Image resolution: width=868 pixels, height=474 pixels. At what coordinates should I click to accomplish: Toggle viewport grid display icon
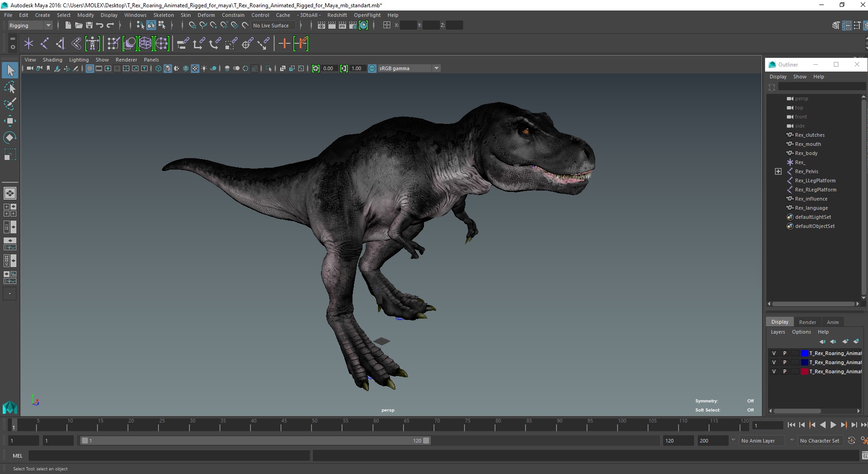point(90,68)
